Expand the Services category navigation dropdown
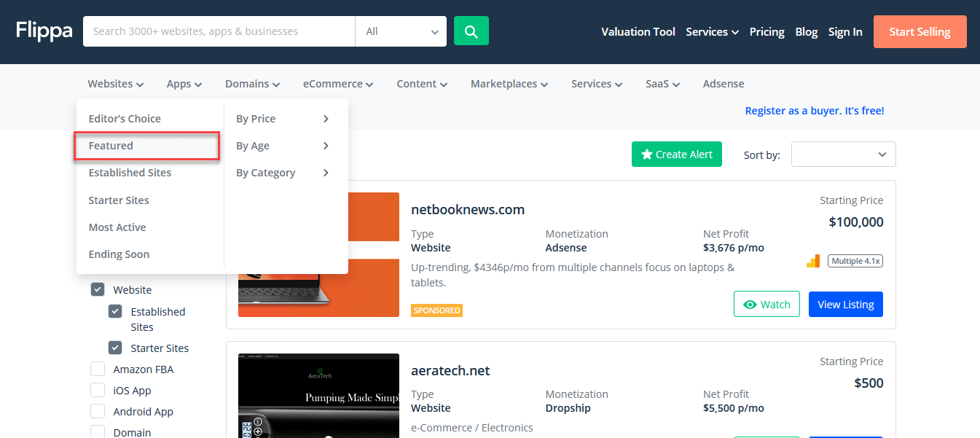 click(597, 84)
